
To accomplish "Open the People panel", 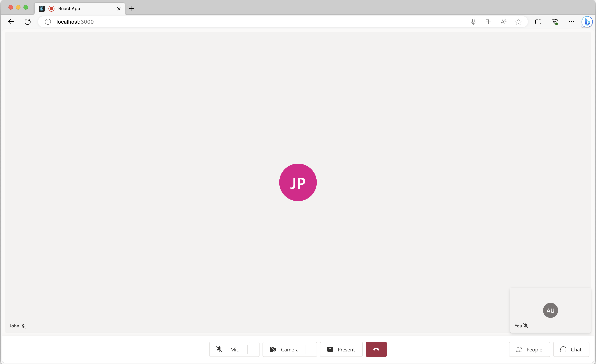I will click(x=529, y=350).
